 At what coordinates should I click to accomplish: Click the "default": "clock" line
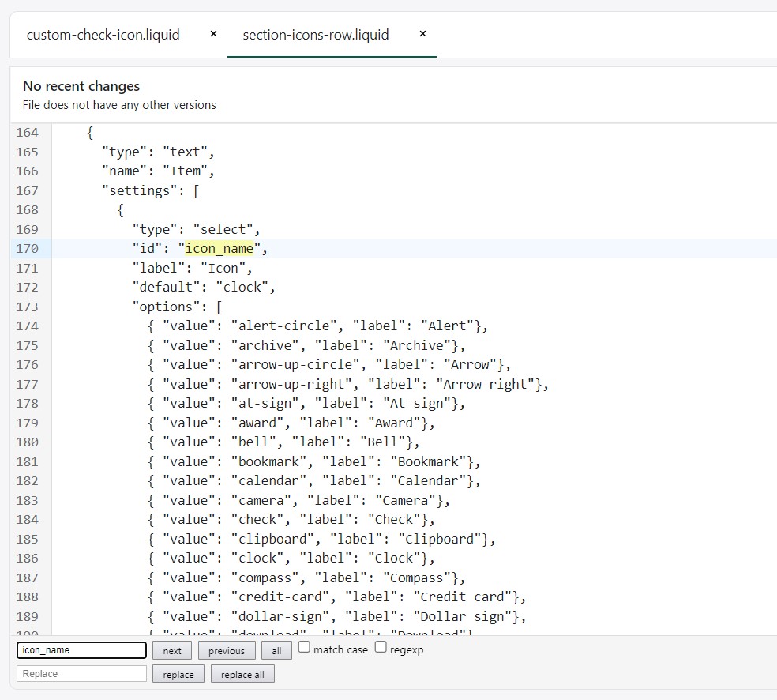pyautogui.click(x=204, y=287)
